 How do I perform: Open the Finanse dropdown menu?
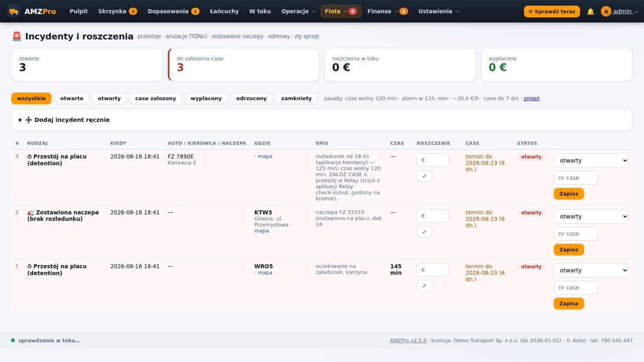(387, 11)
